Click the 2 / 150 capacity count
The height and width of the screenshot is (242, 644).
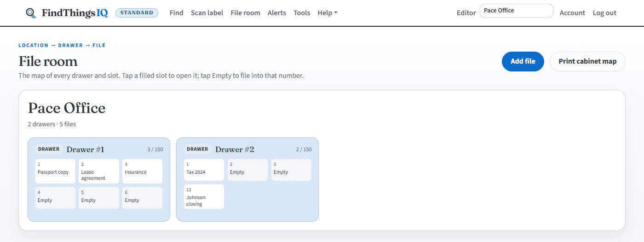(x=304, y=149)
